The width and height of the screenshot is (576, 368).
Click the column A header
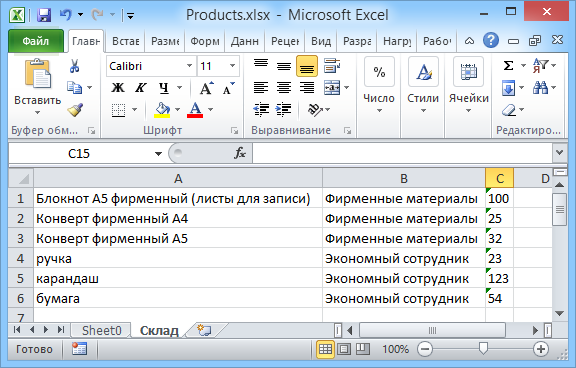pyautogui.click(x=178, y=178)
